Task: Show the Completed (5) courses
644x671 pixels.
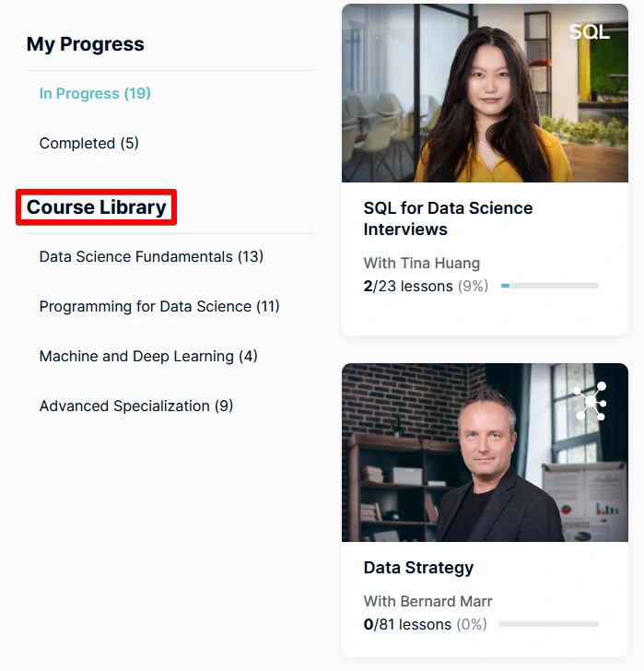Action: click(88, 143)
